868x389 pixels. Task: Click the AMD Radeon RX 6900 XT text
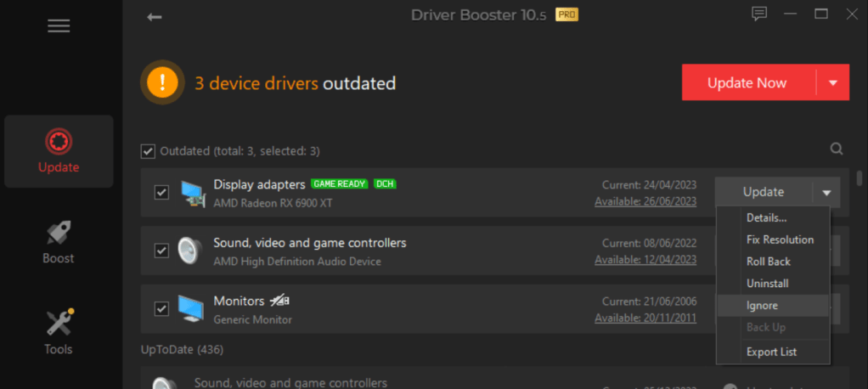pyautogui.click(x=273, y=203)
